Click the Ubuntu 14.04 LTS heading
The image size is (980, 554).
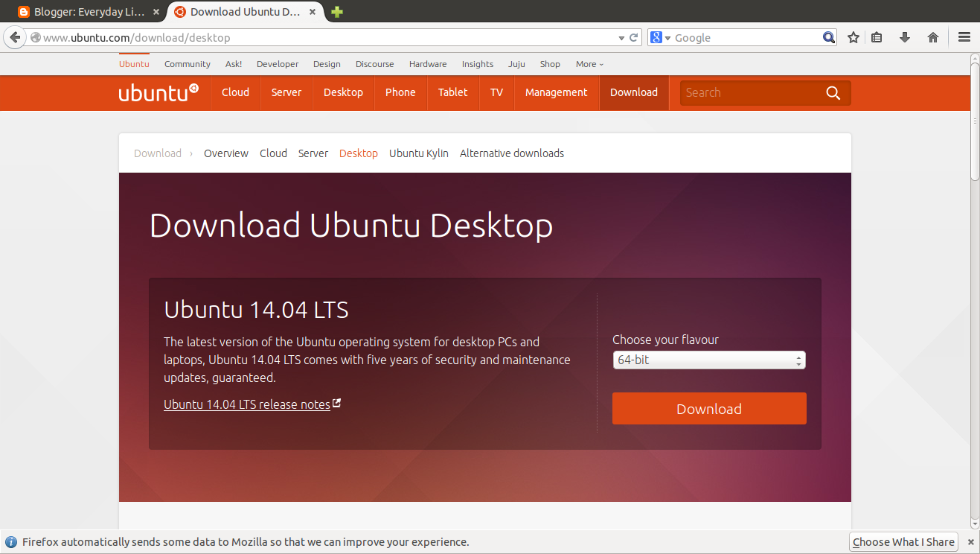(x=257, y=310)
